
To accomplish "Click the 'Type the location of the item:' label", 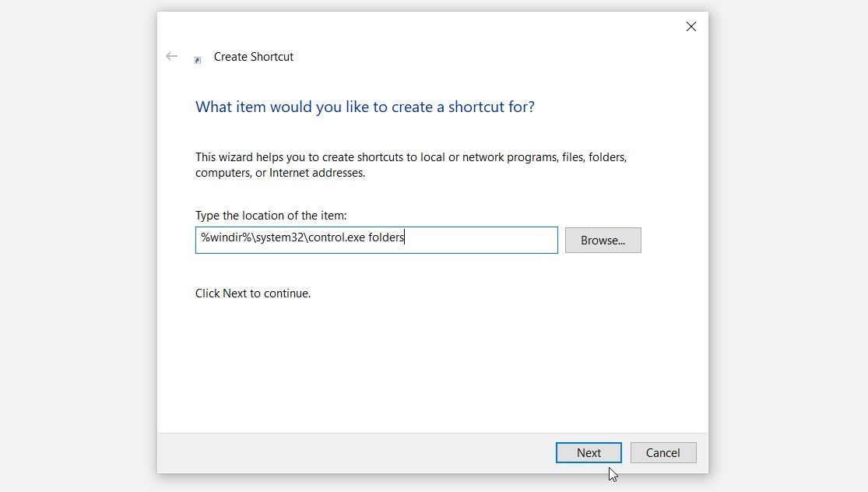I will coord(271,216).
